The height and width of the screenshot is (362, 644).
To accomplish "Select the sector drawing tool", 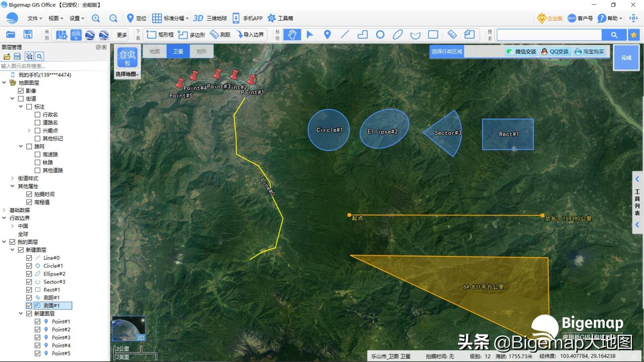I will click(415, 35).
